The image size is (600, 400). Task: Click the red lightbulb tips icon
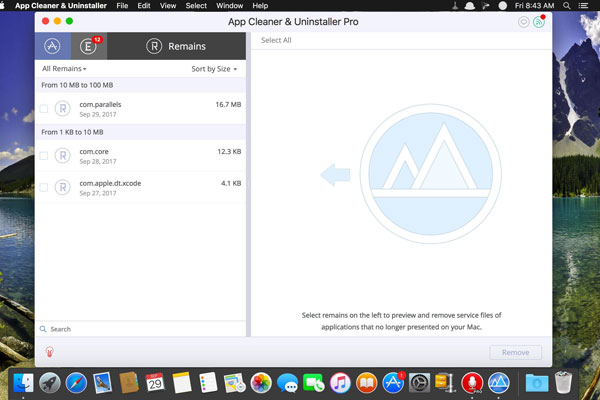pyautogui.click(x=50, y=351)
